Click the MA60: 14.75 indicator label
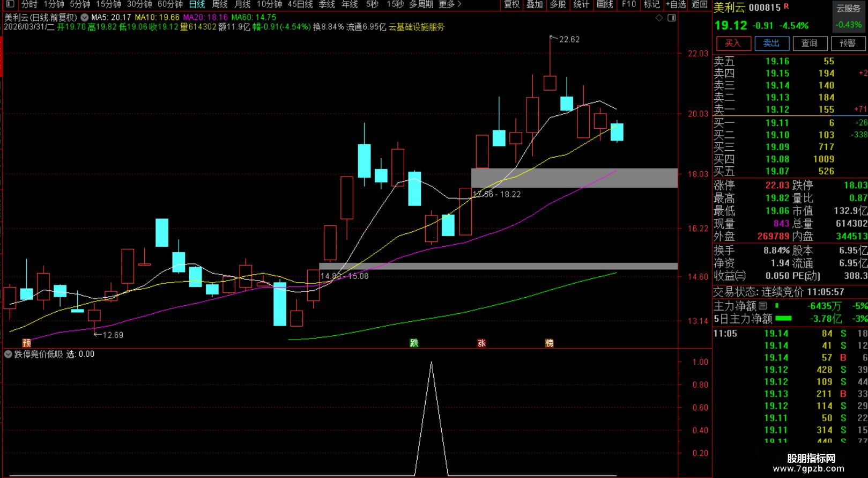This screenshot has height=478, width=868. (254, 17)
